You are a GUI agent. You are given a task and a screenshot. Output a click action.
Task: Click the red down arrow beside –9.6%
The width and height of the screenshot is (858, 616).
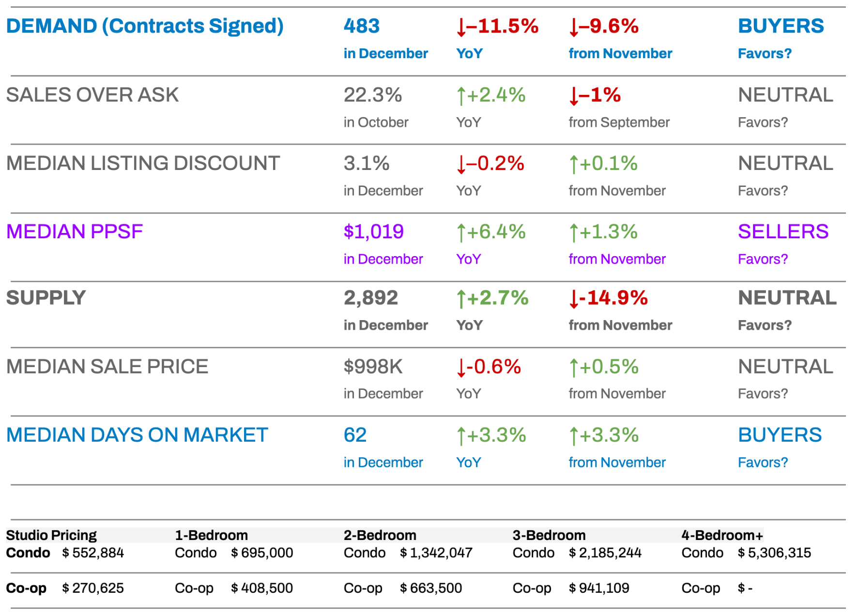574,27
